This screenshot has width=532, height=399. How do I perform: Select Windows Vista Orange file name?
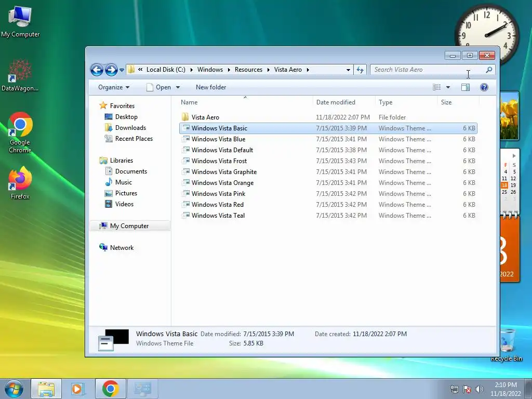[x=222, y=183]
